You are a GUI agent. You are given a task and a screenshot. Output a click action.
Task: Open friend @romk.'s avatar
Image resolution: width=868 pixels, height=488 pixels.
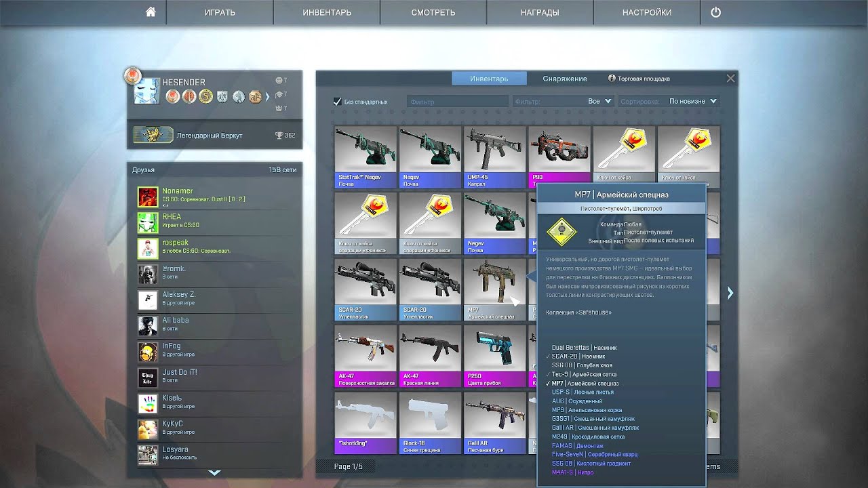[x=148, y=274]
